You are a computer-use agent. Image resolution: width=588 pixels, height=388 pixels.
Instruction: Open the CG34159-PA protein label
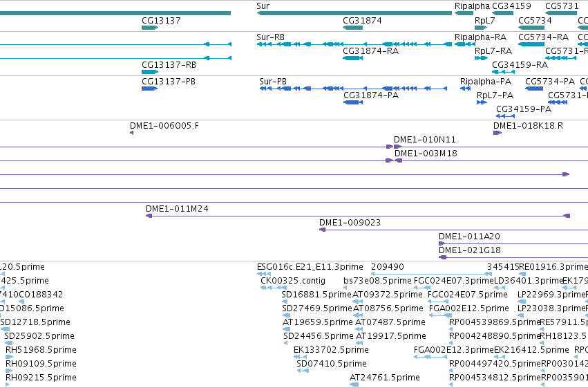coord(524,109)
